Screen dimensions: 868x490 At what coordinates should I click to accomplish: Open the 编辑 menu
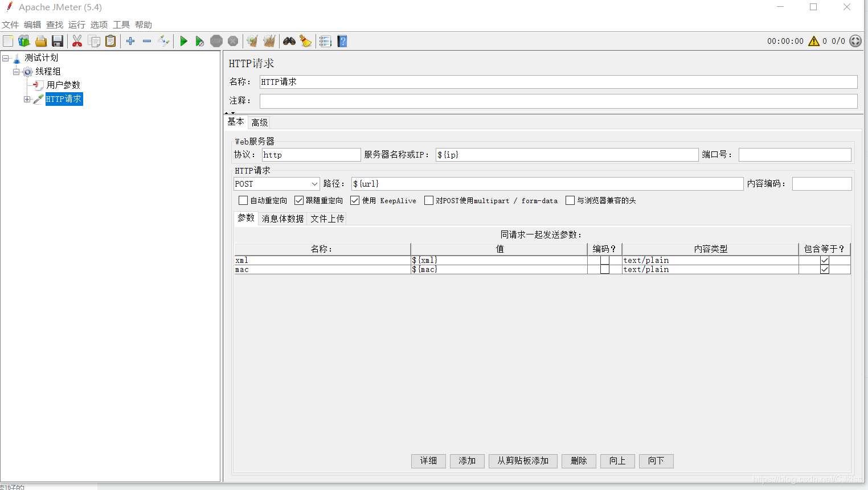[32, 24]
